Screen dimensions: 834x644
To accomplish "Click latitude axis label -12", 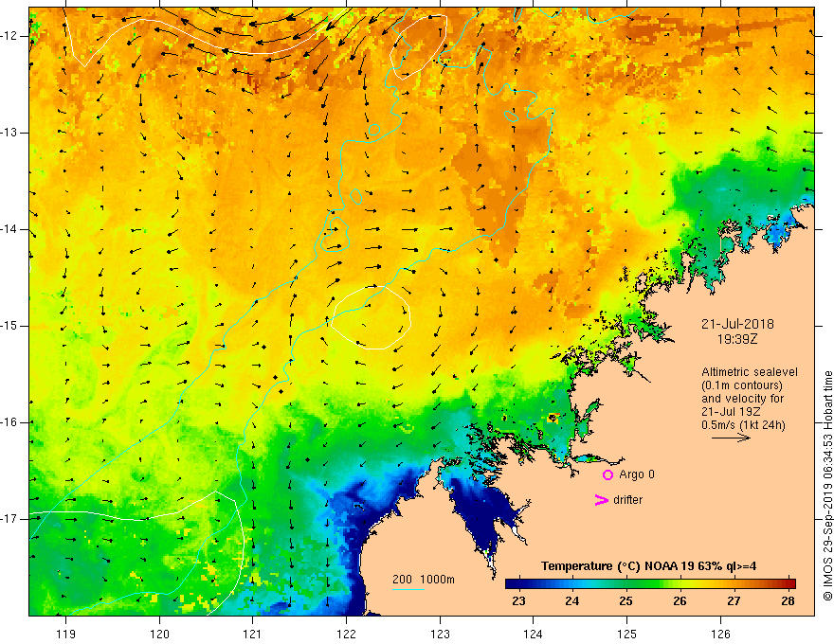I will pyautogui.click(x=9, y=36).
